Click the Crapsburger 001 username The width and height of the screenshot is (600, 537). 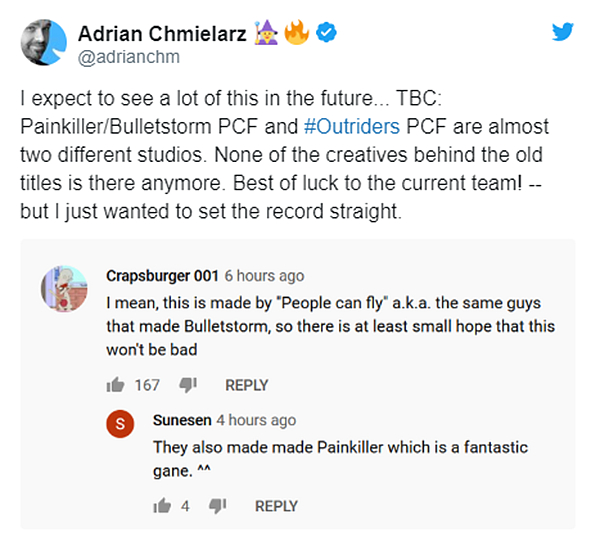pos(162,276)
